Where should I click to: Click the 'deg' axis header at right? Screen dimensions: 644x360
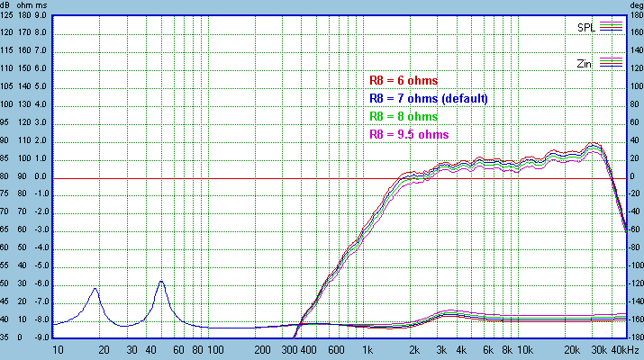tap(634, 4)
